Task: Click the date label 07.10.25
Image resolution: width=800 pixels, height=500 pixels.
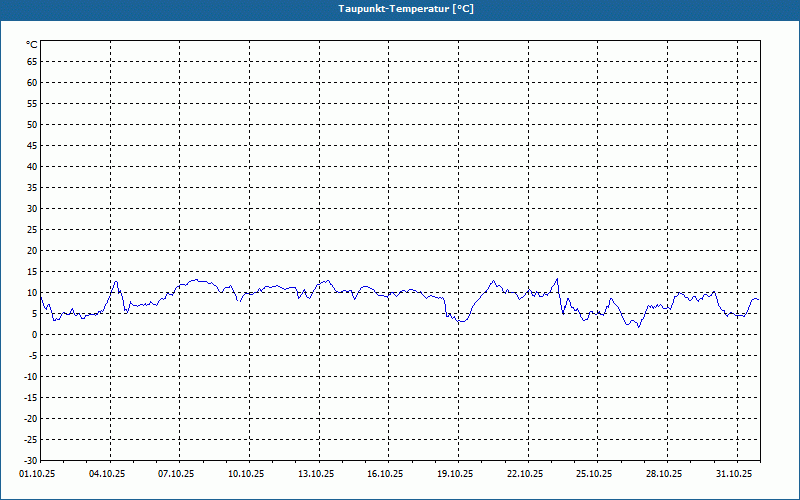Action: (176, 474)
